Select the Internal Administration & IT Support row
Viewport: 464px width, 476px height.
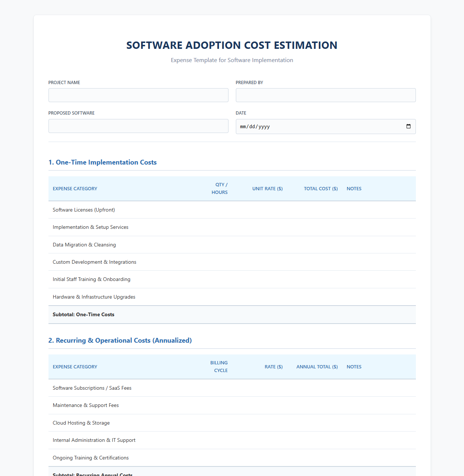click(x=232, y=440)
